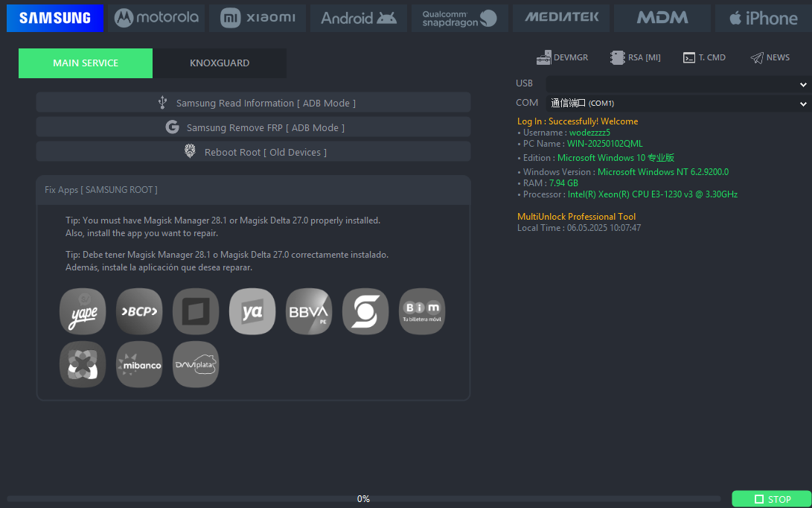
Task: Select the Bim Tu billetera móvil icon
Action: [421, 311]
